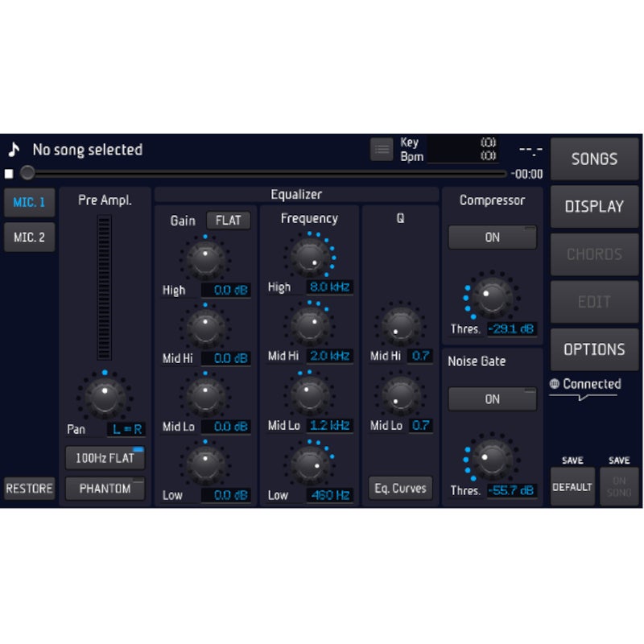Click the Connected status indicator
The width and height of the screenshot is (644, 644).
coord(585,385)
